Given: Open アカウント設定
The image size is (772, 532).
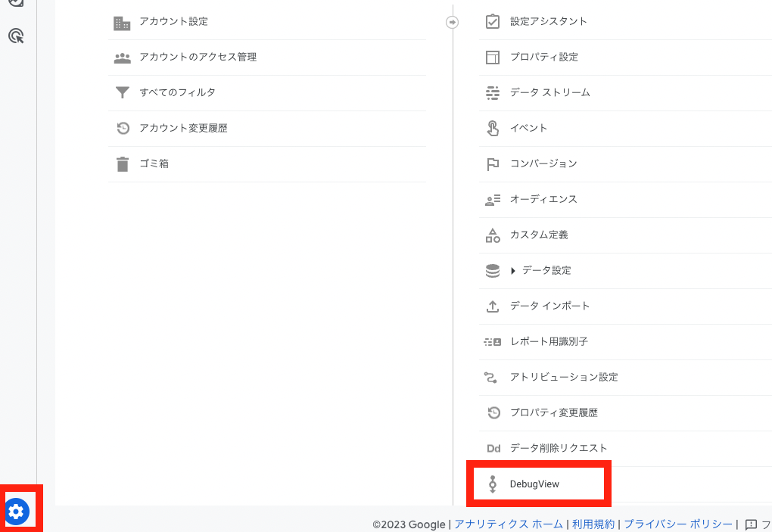Looking at the screenshot, I should 173,22.
